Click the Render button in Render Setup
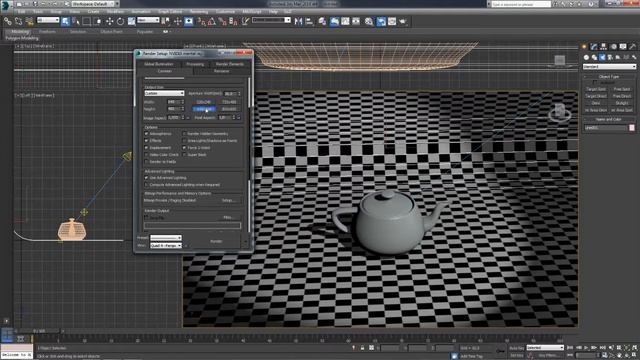640x360 pixels. click(x=216, y=242)
